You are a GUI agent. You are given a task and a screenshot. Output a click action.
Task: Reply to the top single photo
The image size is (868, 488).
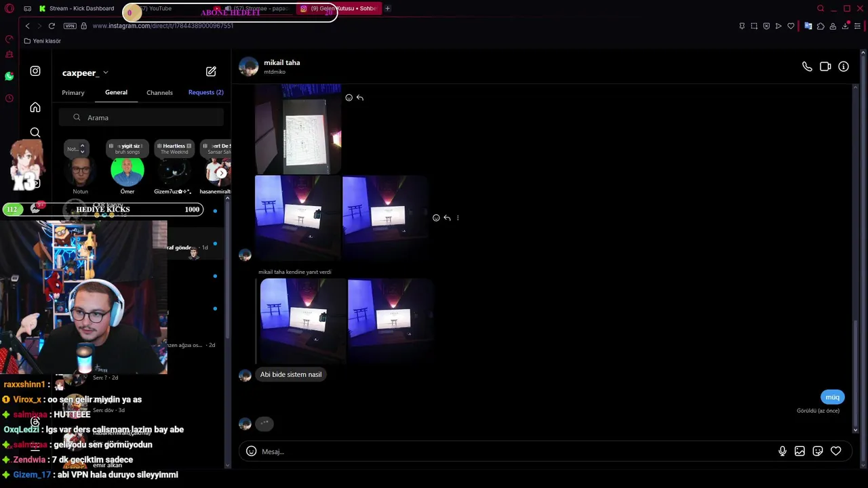(x=360, y=98)
